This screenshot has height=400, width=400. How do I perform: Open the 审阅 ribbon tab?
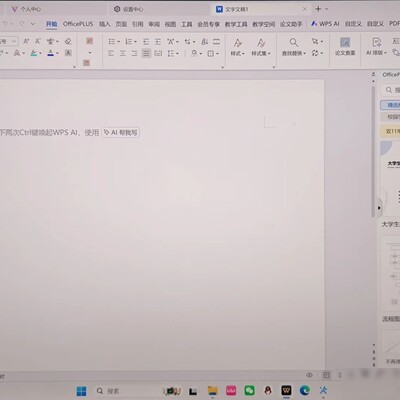point(154,24)
